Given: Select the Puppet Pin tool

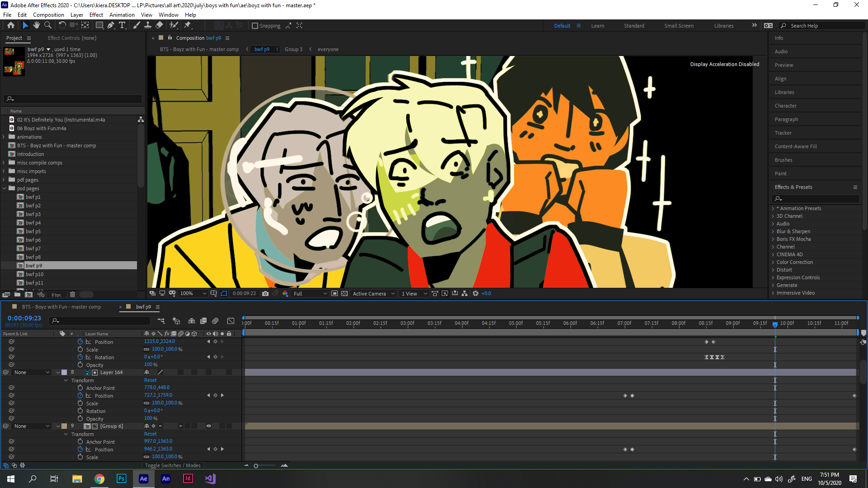Looking at the screenshot, I should point(188,25).
